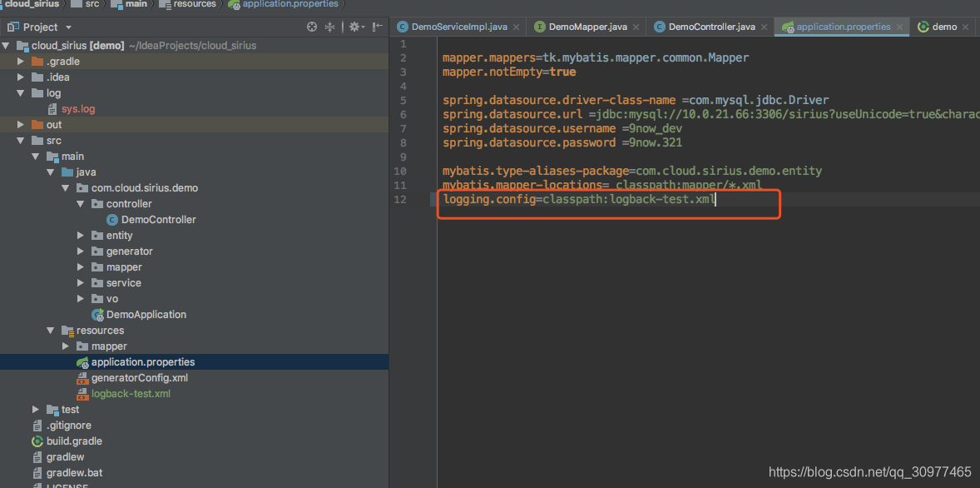This screenshot has width=980, height=488.
Task: Click resources in breadcrumb bar
Action: (195, 4)
